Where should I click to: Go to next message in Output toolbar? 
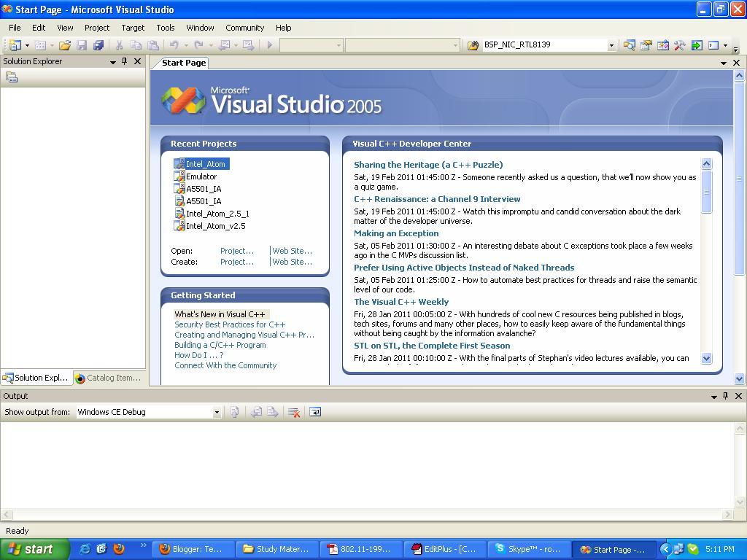[x=273, y=412]
